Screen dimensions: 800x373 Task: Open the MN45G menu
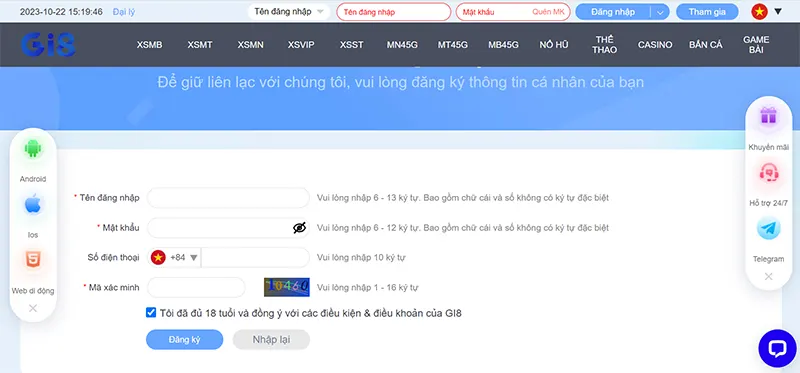[x=402, y=45]
